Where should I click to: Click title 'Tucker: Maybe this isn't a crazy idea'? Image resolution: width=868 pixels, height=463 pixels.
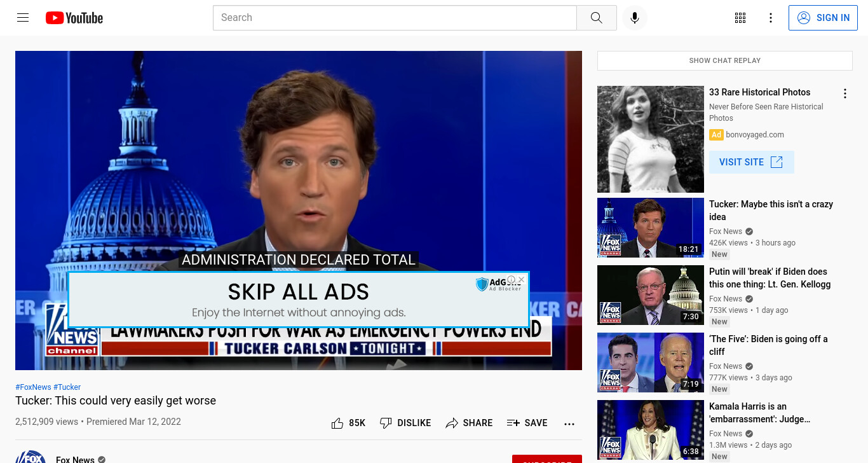(x=771, y=211)
